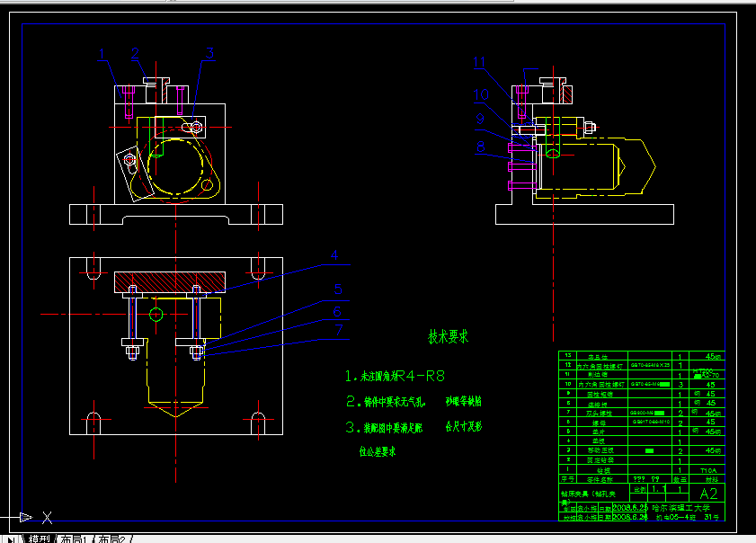
Task: Click part callout number 11 by side view
Action: (479, 62)
